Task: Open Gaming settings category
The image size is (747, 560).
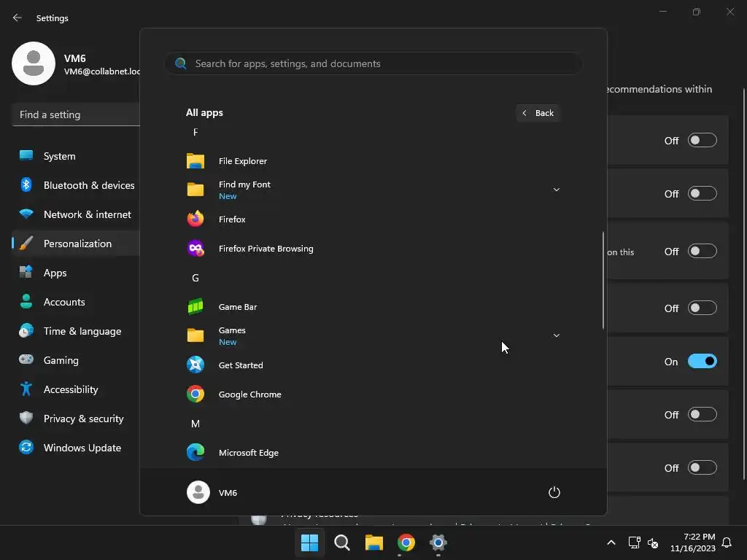Action: pos(76,360)
